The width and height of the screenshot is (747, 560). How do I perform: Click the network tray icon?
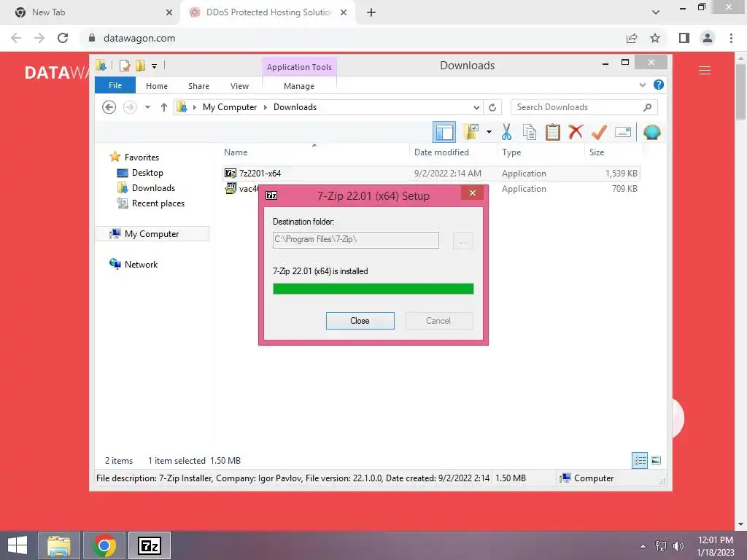661,546
